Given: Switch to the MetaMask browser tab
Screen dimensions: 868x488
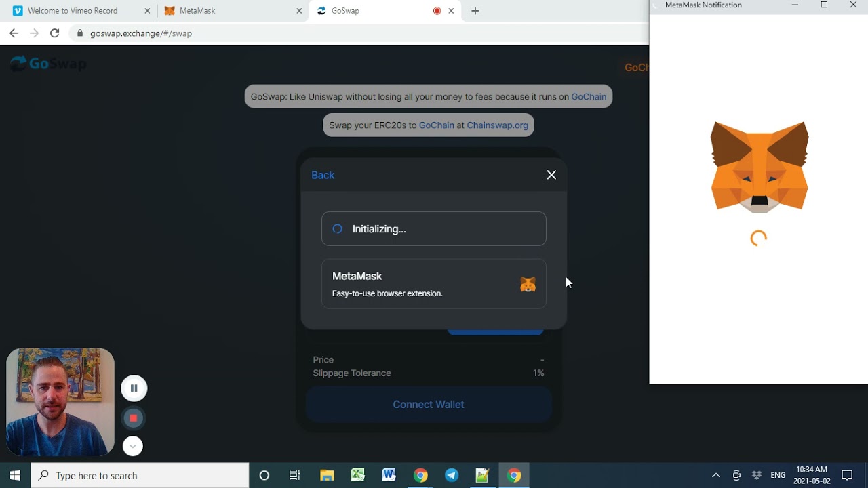Looking at the screenshot, I should [233, 11].
